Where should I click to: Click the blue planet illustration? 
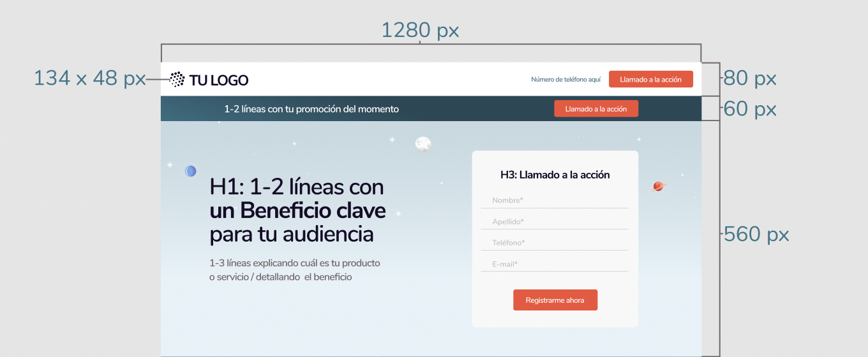[x=190, y=171]
